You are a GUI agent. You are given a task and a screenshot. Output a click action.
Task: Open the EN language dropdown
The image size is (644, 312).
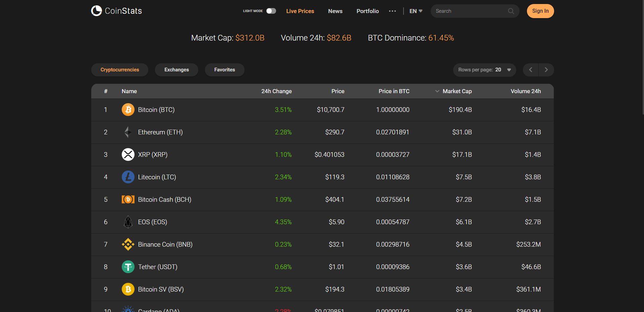pyautogui.click(x=416, y=11)
